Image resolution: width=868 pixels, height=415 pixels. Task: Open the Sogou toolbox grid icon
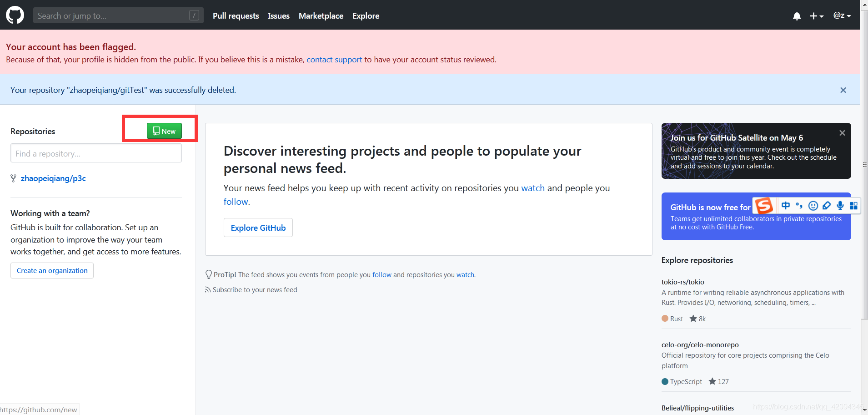[853, 206]
